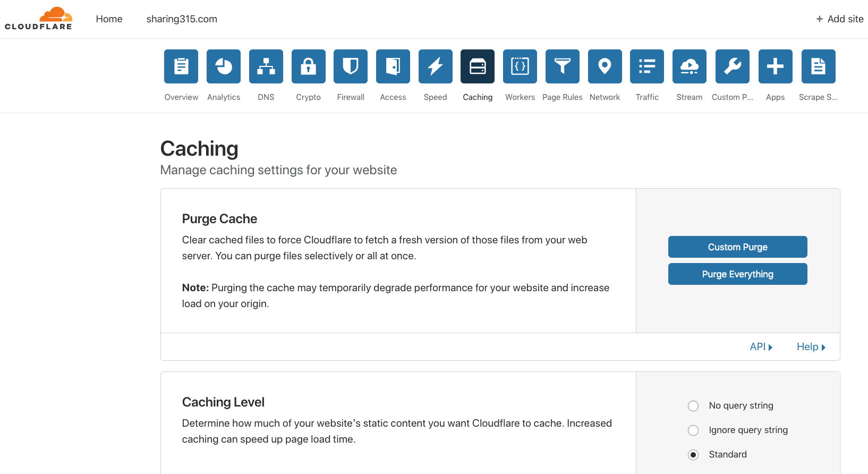Click the Stream tab label
The image size is (868, 474).
[690, 97]
